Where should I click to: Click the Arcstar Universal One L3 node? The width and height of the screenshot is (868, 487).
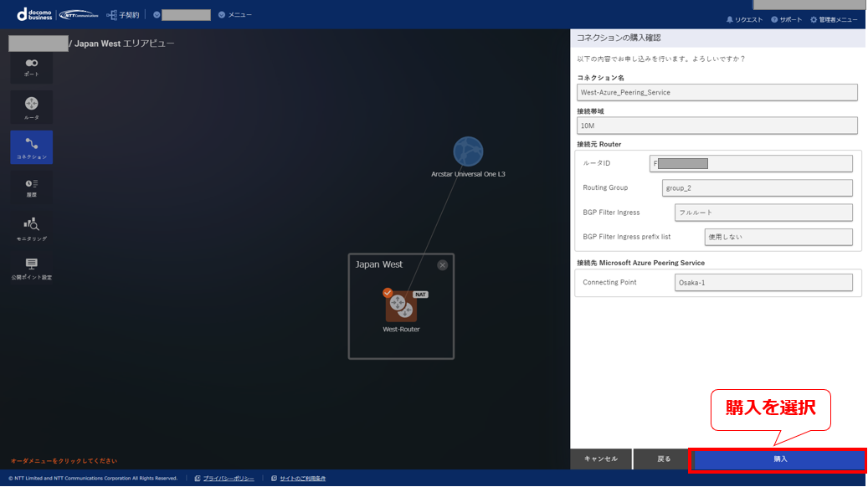point(469,151)
